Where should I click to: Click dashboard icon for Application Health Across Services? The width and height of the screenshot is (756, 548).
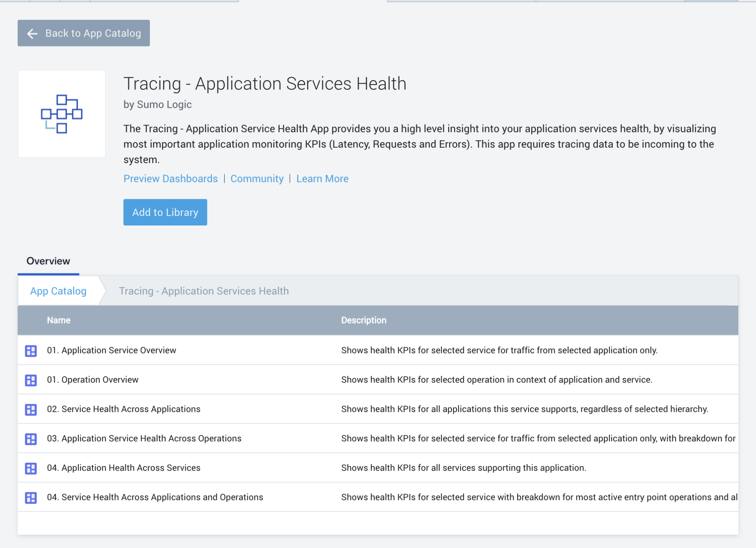31,468
